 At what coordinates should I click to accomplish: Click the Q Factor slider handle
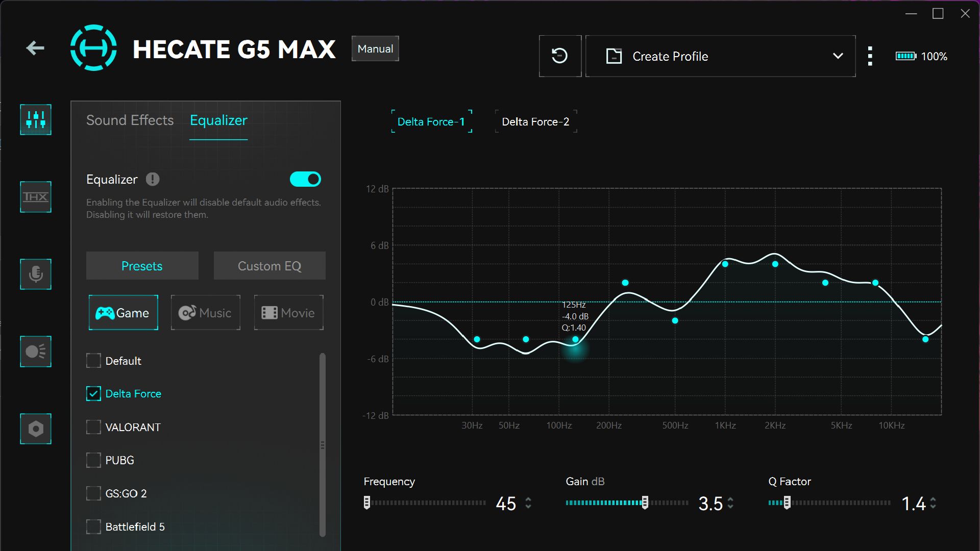(787, 503)
